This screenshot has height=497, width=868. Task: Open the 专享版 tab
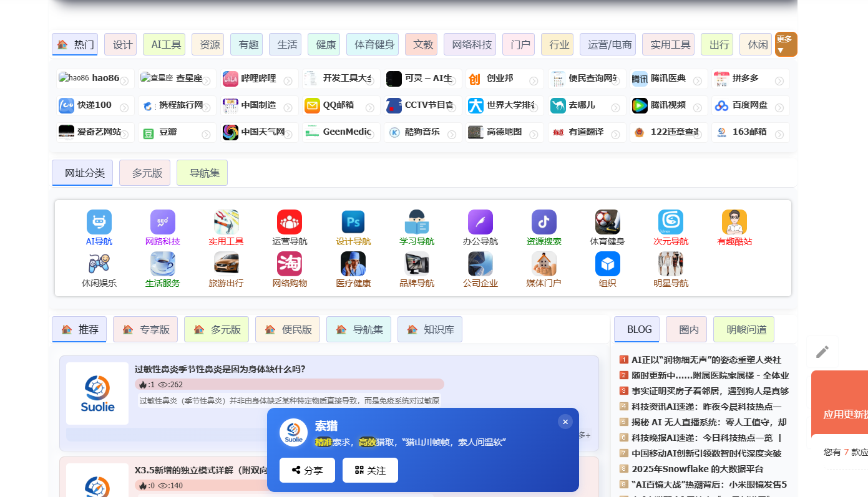coord(145,329)
